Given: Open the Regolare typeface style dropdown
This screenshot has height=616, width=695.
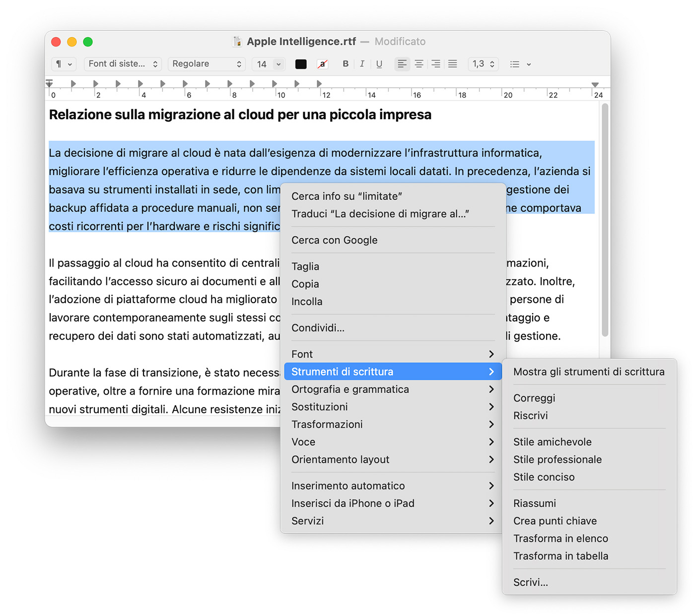Looking at the screenshot, I should (207, 64).
